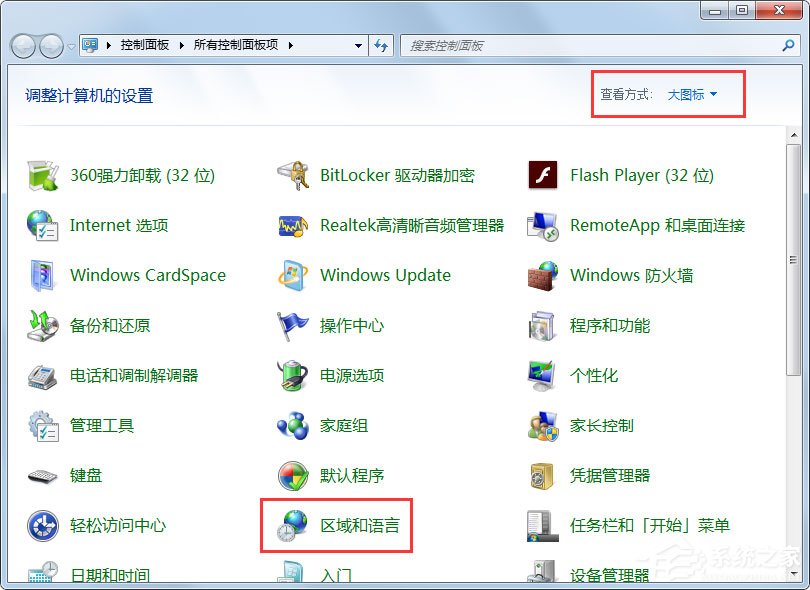Select 控制面板 in the breadcrumb path
The height and width of the screenshot is (590, 810).
coord(143,45)
